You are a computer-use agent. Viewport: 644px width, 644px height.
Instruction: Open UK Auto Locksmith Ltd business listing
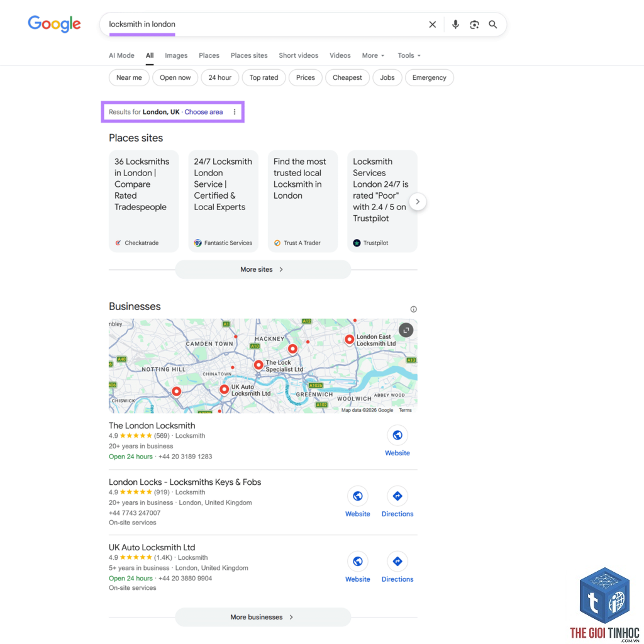[x=152, y=547]
